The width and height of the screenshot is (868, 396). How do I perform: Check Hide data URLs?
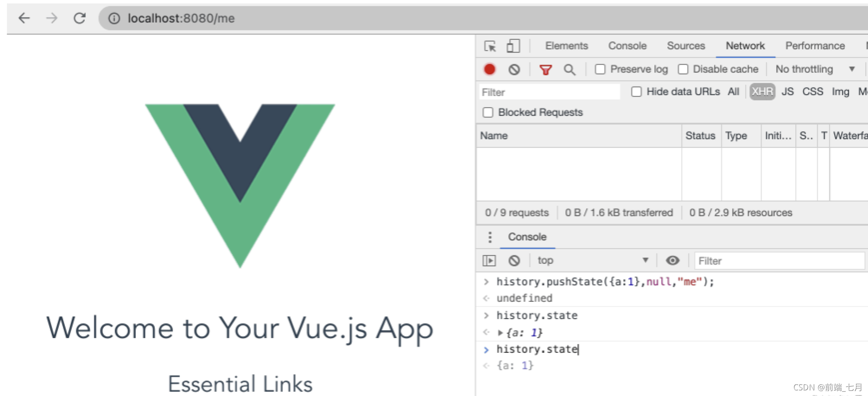point(636,92)
